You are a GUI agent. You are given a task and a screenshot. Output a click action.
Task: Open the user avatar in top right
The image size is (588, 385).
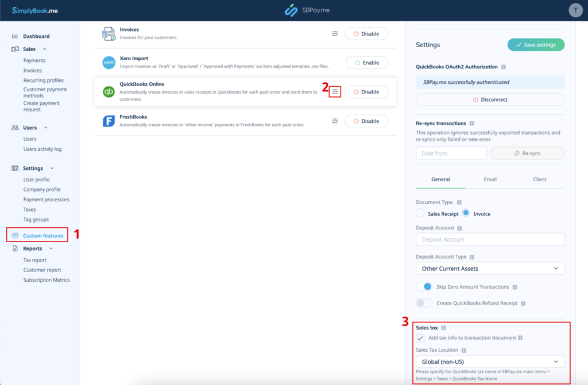(576, 10)
